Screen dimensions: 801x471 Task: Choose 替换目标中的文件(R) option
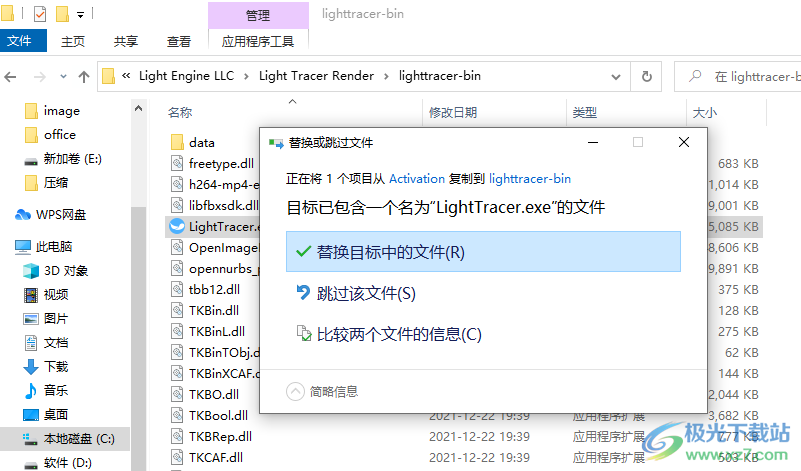483,251
